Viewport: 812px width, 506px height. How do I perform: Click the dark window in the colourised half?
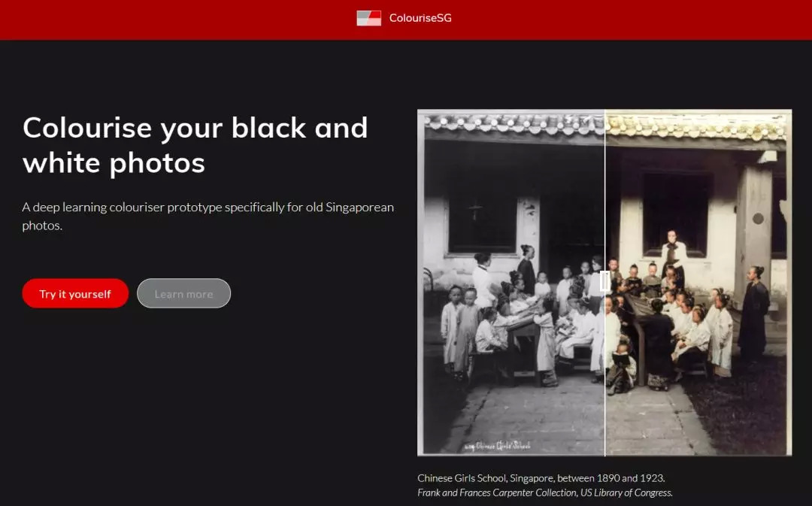pyautogui.click(x=677, y=214)
